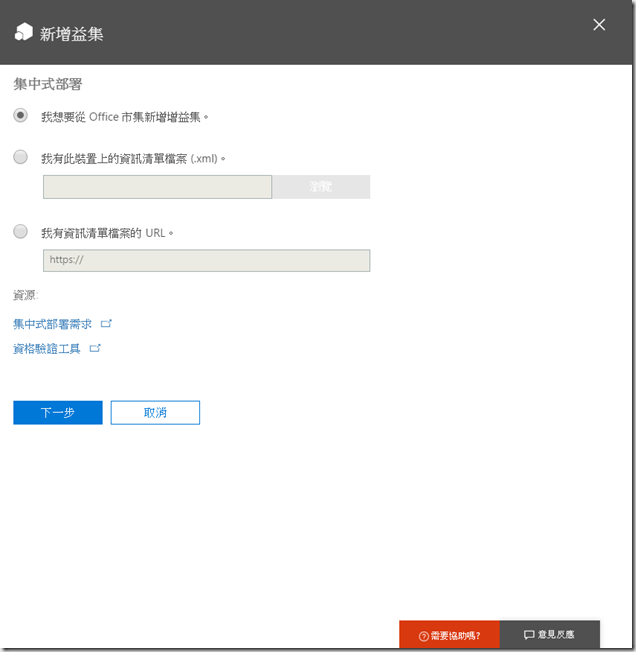Screen dimensions: 636x652
Task: Click the 取消 button
Action: tap(155, 413)
